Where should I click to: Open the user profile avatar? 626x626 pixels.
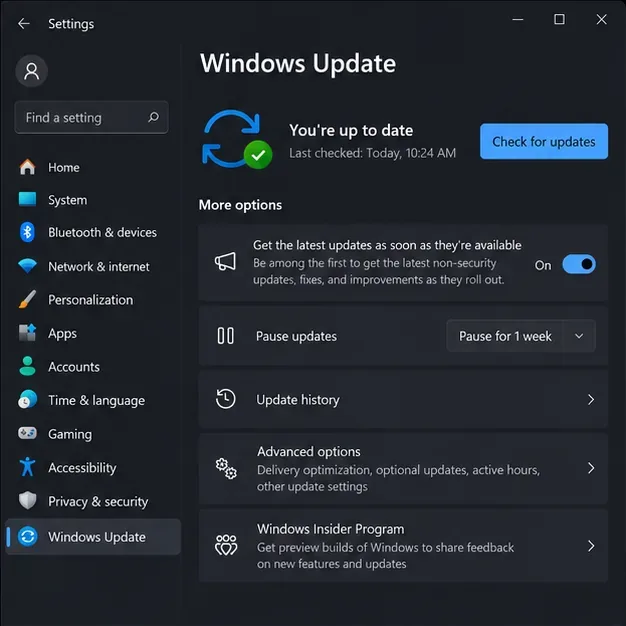click(32, 71)
